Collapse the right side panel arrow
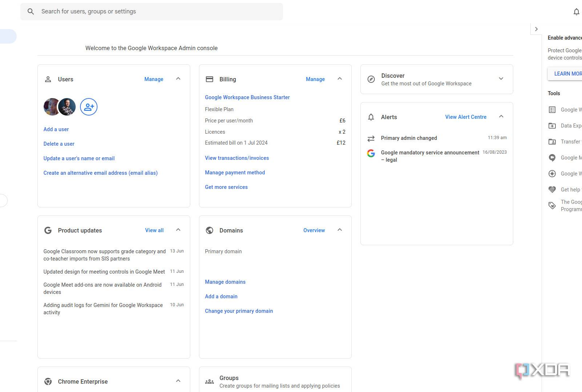This screenshot has width=582, height=392. pos(536,29)
